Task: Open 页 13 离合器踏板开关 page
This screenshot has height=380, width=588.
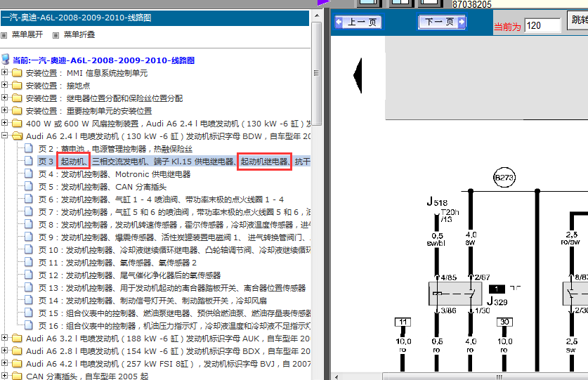Action: pyautogui.click(x=171, y=288)
